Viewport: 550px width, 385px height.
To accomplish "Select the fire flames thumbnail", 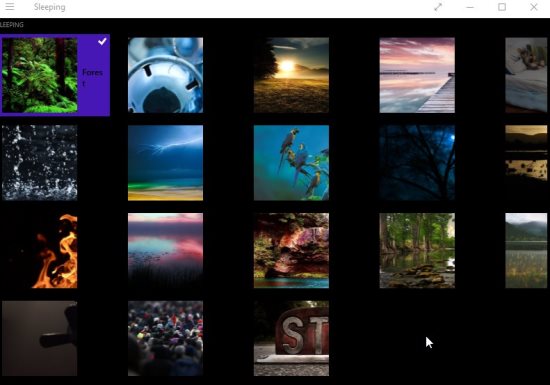I will (40, 251).
